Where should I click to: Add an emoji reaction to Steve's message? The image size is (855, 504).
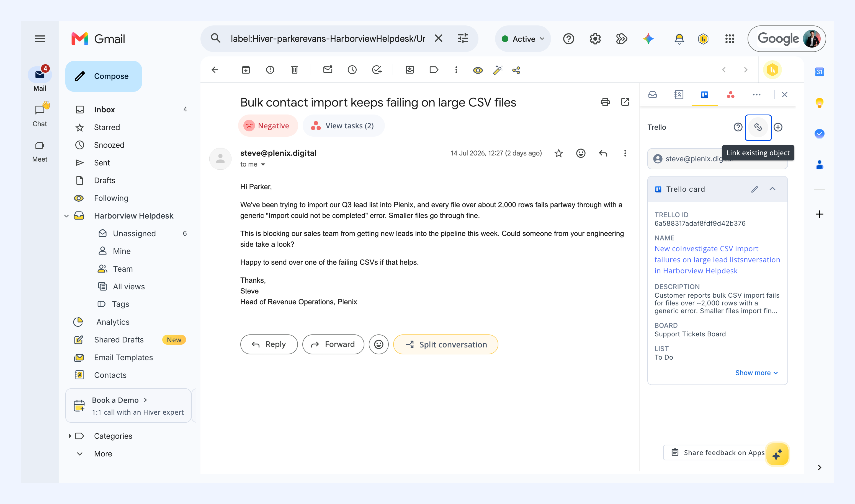click(581, 154)
